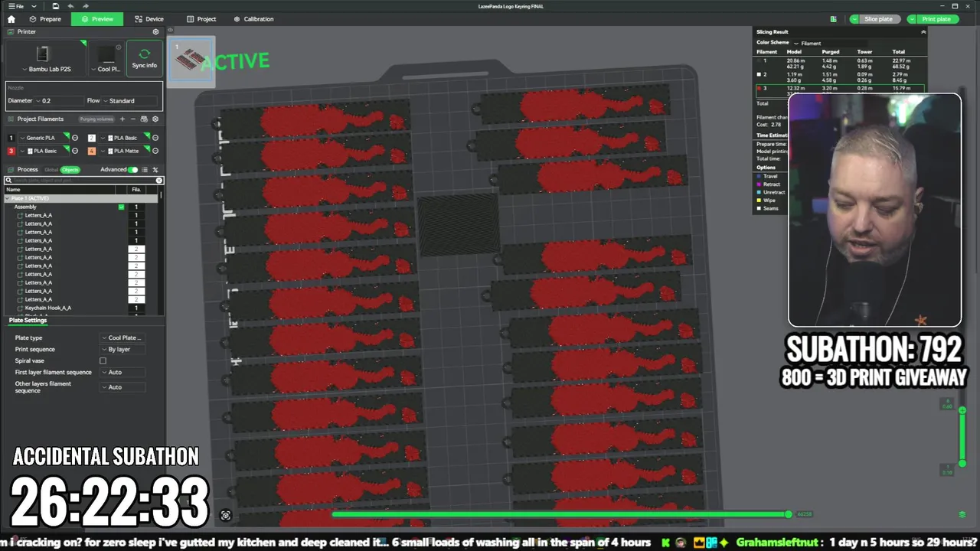Switch process scope to Global
This screenshot has width=980, height=551.
point(51,170)
